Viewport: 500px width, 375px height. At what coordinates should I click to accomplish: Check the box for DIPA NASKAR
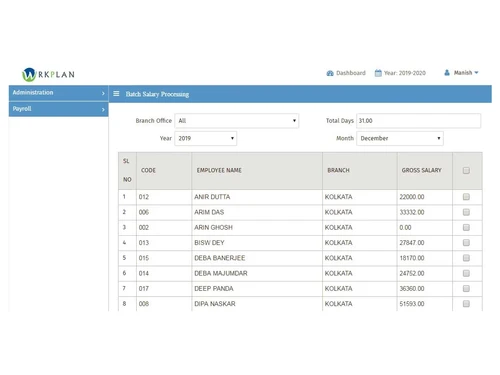point(466,304)
